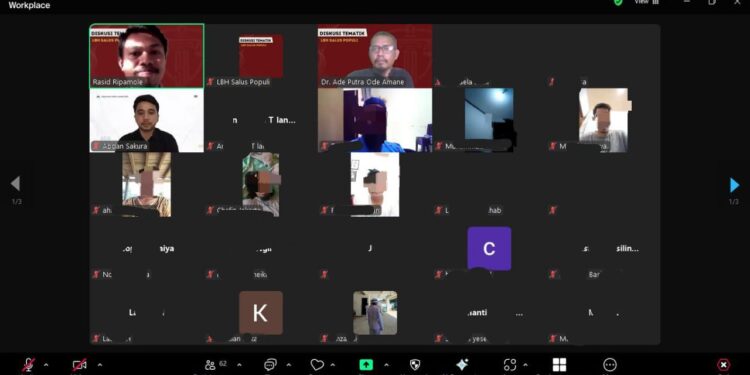This screenshot has height=375, width=750.
Task: Open the Apps grid icon
Action: pyautogui.click(x=559, y=365)
